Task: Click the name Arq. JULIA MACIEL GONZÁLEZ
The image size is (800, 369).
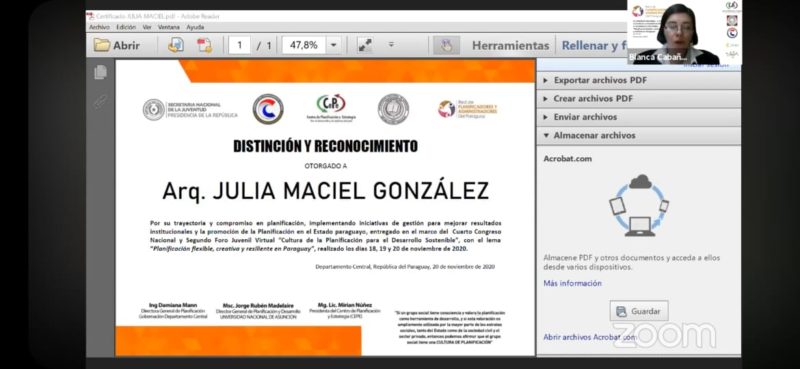Action: pos(326,191)
